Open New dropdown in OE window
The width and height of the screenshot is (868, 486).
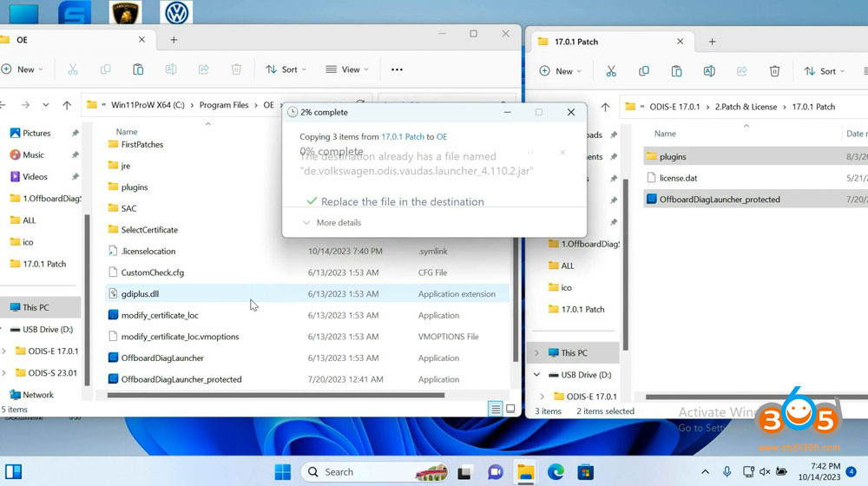pos(23,69)
